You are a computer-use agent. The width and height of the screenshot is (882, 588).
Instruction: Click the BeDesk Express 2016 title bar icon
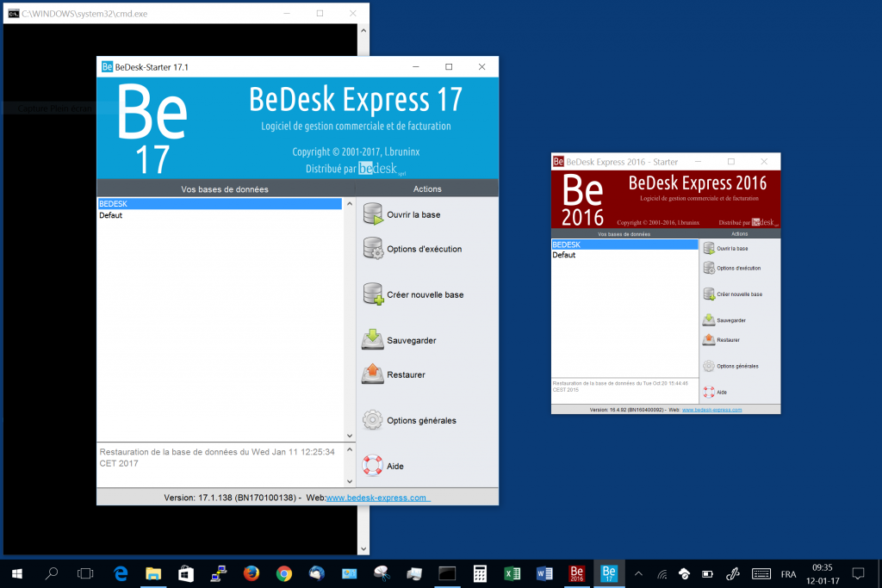click(558, 162)
